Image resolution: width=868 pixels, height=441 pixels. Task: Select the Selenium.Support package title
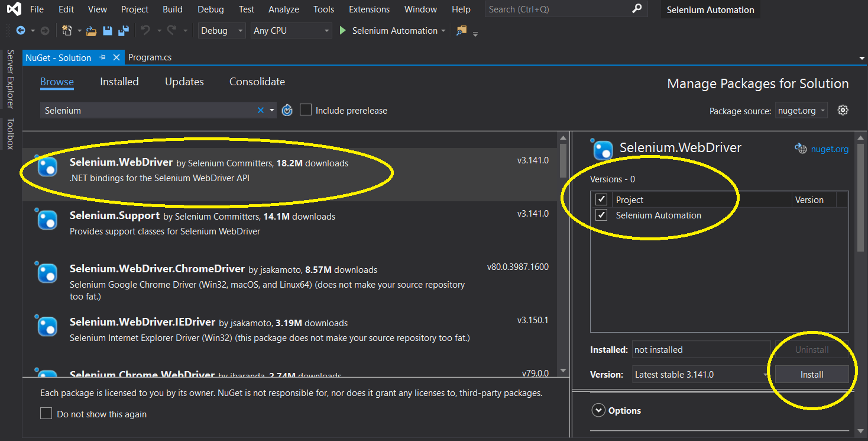[115, 215]
